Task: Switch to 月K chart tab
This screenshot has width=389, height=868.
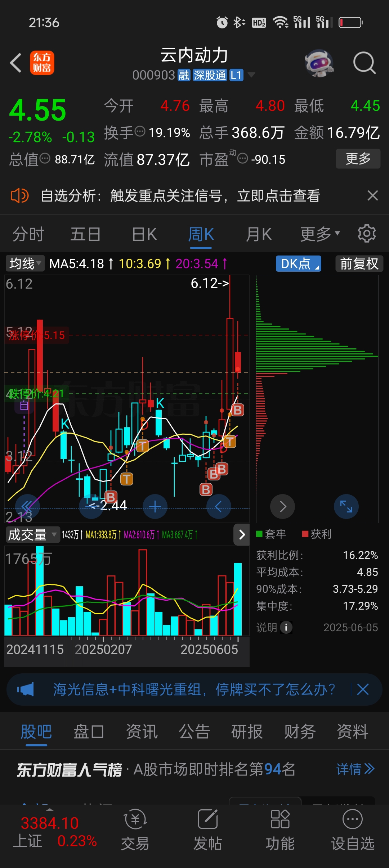Action: (259, 234)
